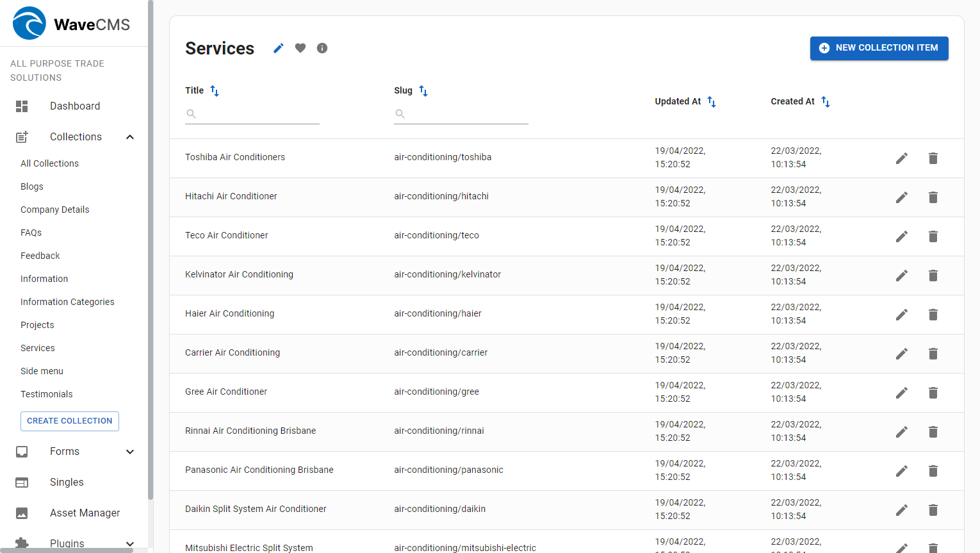Delete Kelvinator Air Conditioning row
The width and height of the screenshot is (980, 553).
tap(933, 276)
